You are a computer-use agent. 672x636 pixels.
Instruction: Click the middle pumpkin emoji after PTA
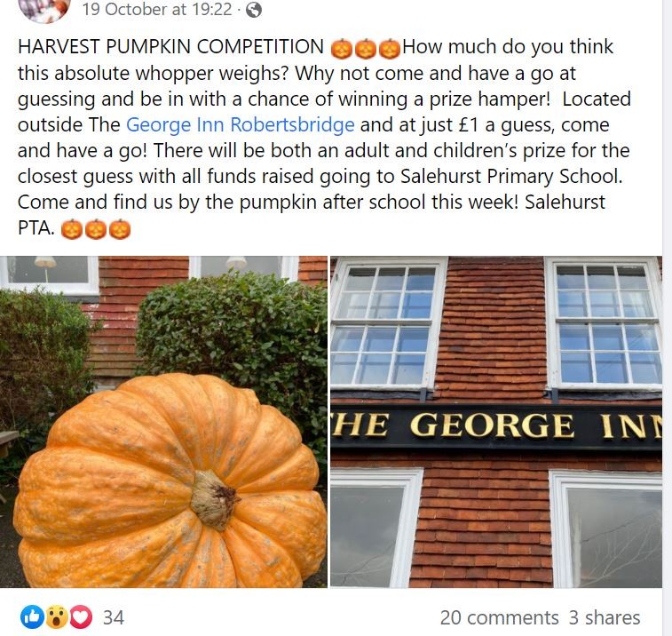pos(96,229)
